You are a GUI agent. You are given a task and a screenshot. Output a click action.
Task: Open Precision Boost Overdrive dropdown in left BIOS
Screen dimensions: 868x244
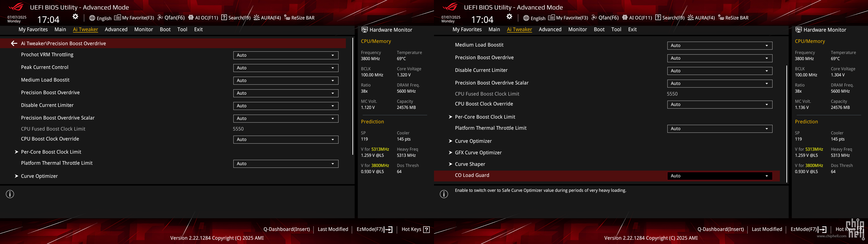[x=286, y=93]
